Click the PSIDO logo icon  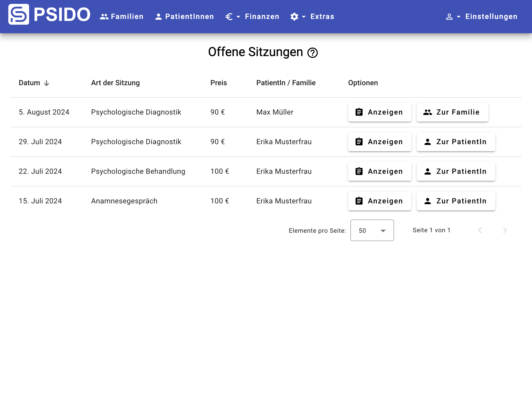[19, 14]
